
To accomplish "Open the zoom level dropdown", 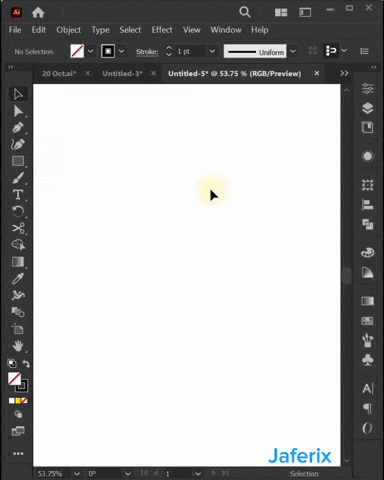I will pyautogui.click(x=77, y=474).
